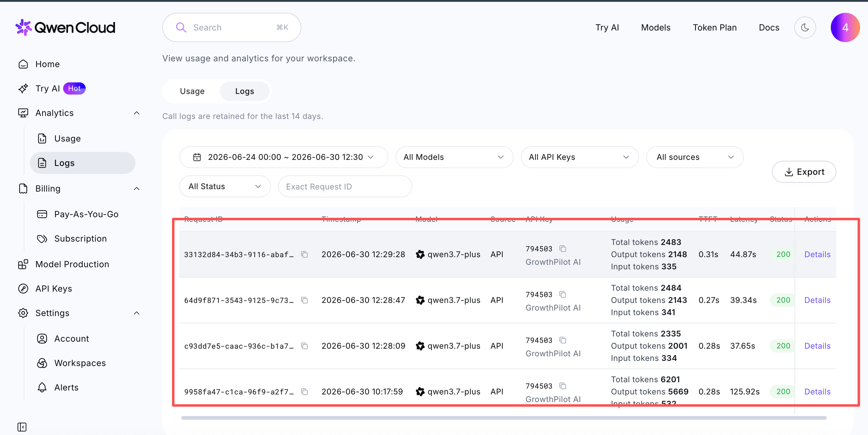Open Try AI in top navigation

tap(607, 27)
